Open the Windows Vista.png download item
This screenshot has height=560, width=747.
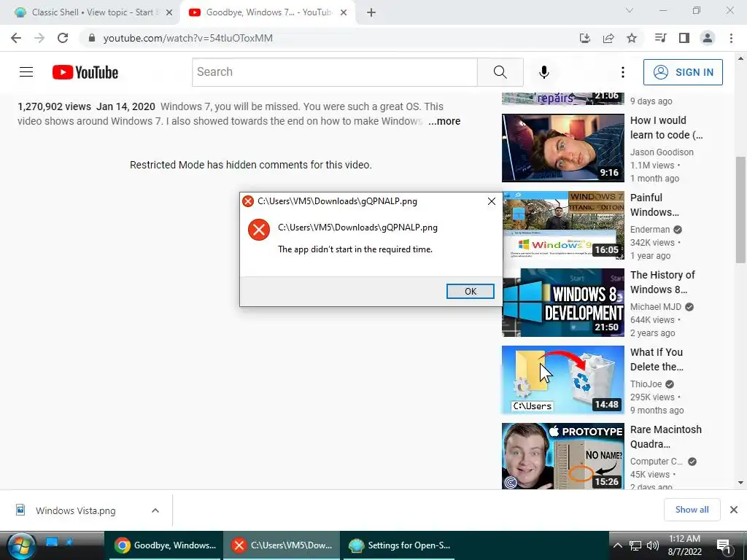coord(76,510)
